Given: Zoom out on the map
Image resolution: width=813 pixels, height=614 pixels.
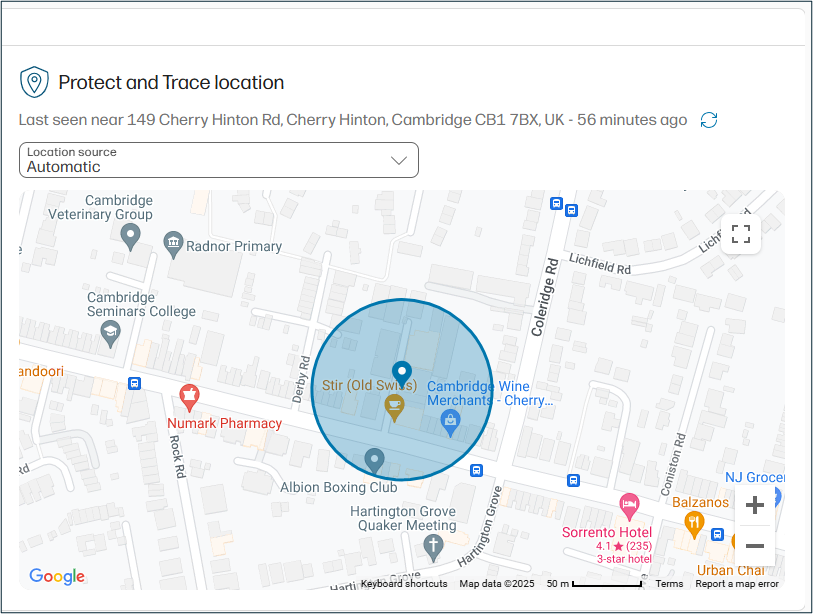Looking at the screenshot, I should tap(755, 546).
